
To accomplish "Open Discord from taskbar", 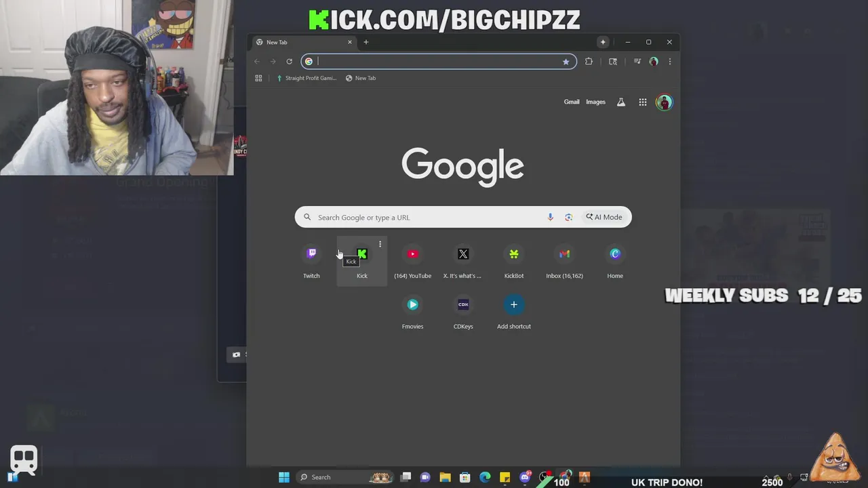I will 525,477.
